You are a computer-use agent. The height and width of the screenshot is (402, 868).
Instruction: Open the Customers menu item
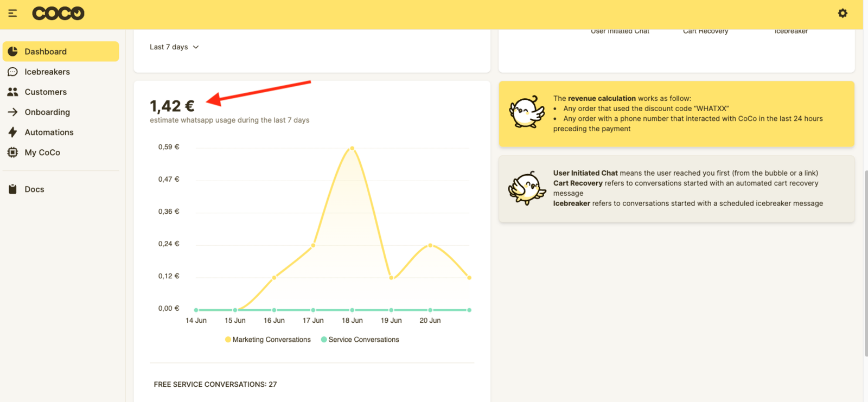46,92
